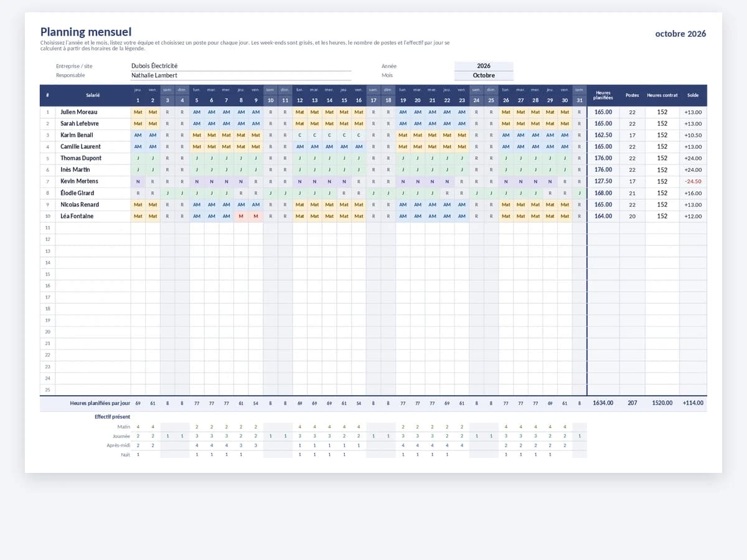Click the Heures contrat column header
The height and width of the screenshot is (560, 747).
pos(662,95)
